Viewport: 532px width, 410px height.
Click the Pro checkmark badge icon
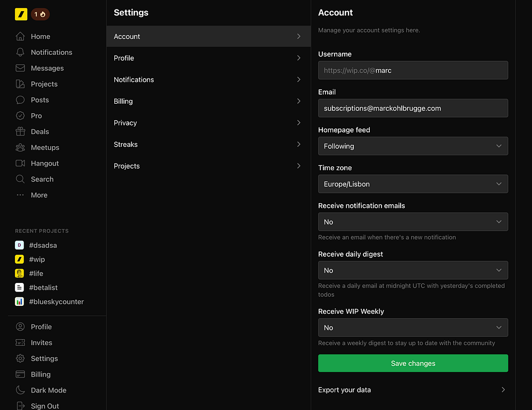pos(20,115)
